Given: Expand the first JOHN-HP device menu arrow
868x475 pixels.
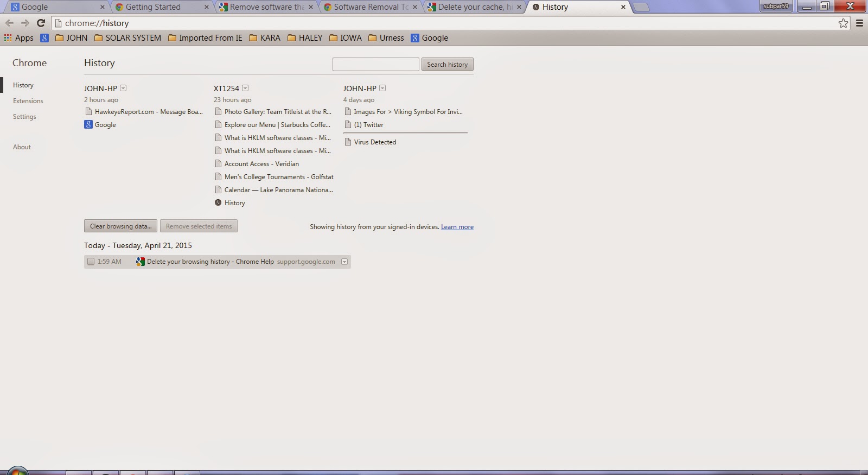Looking at the screenshot, I should point(123,88).
